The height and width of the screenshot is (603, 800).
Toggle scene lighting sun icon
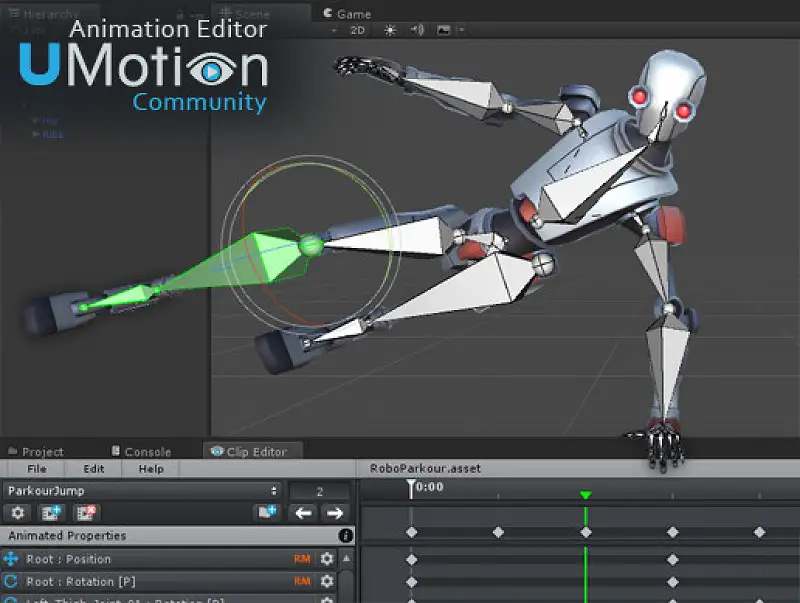point(390,31)
